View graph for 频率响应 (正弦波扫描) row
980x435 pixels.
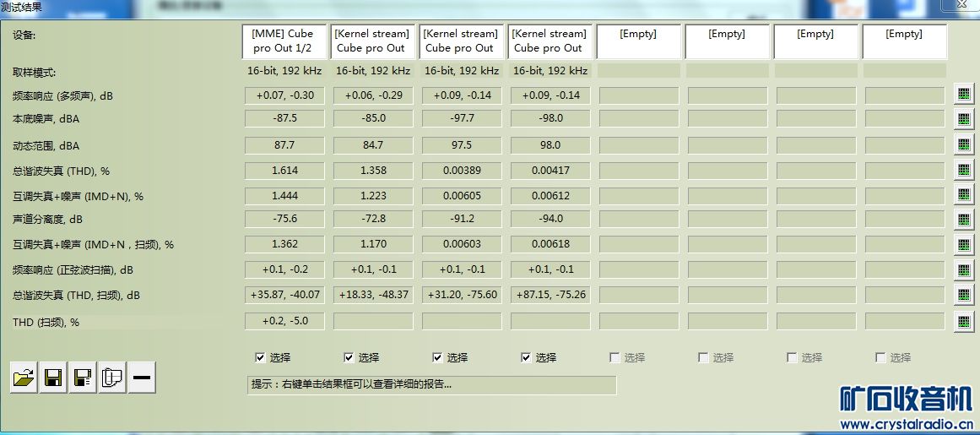[x=963, y=270]
